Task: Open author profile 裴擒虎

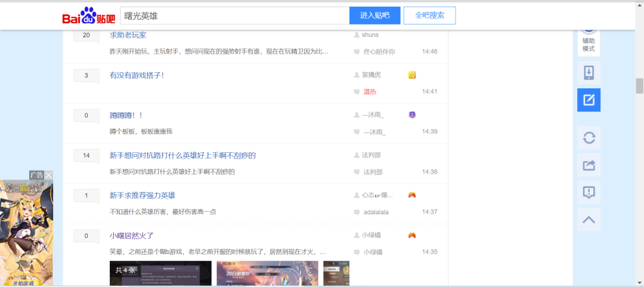Action: pyautogui.click(x=371, y=75)
